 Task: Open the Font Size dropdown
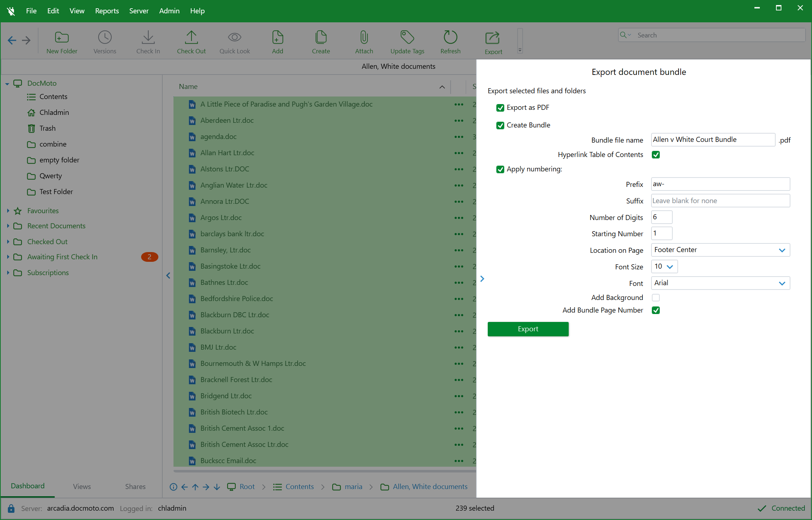click(x=664, y=266)
